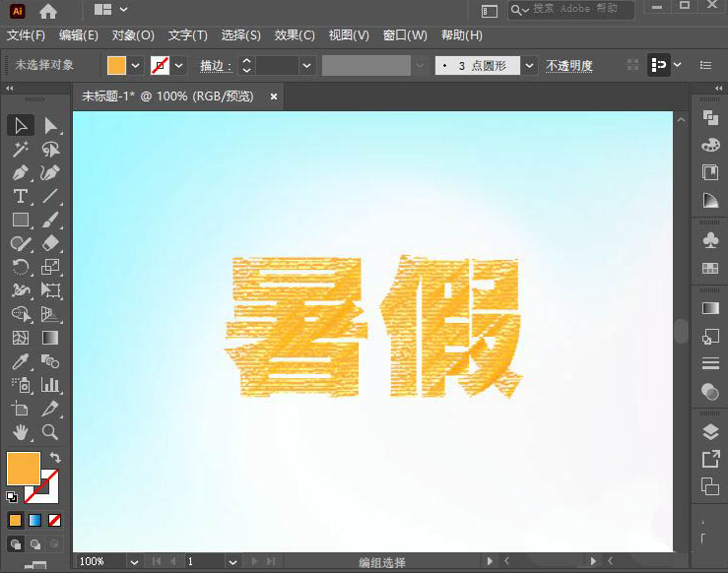Go to the Ai home screen
728x573 pixels.
point(48,11)
